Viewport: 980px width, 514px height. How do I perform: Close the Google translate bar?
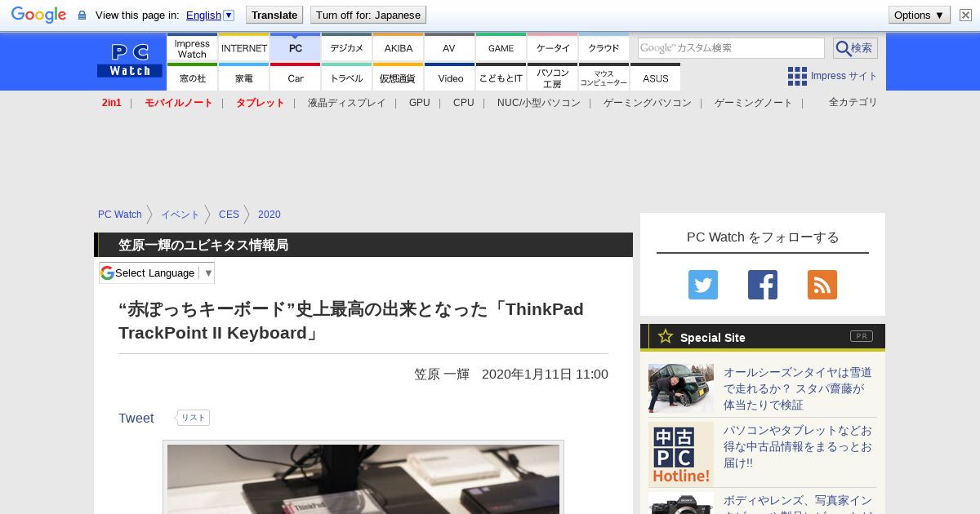pyautogui.click(x=965, y=15)
